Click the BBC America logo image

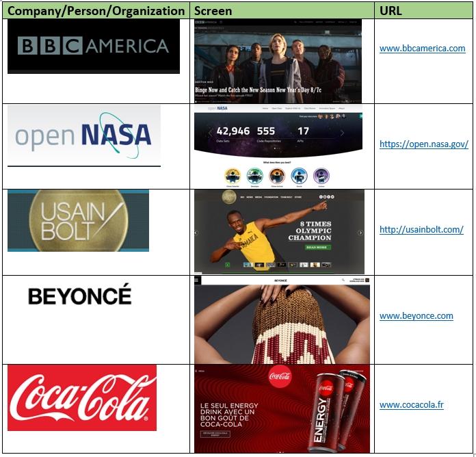pyautogui.click(x=94, y=46)
